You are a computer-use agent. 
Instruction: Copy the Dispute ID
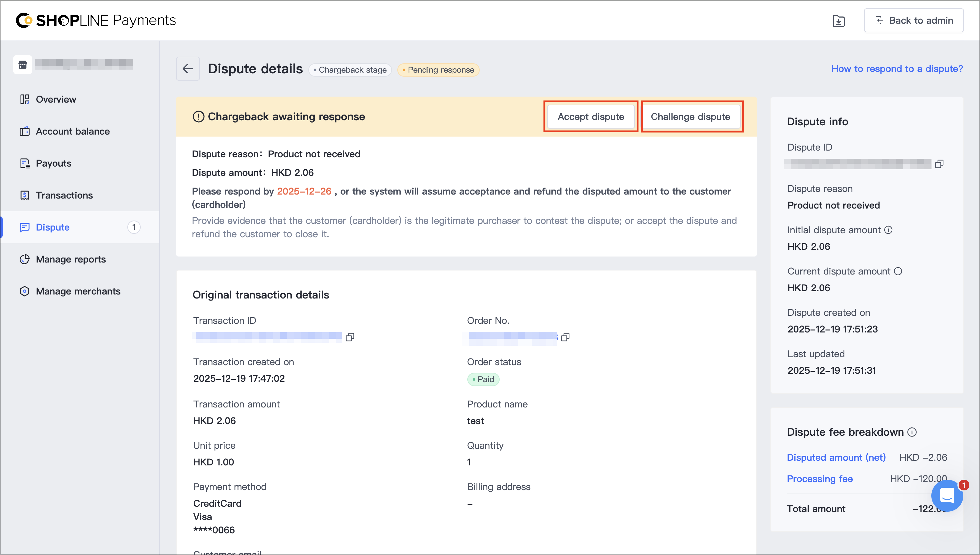939,164
